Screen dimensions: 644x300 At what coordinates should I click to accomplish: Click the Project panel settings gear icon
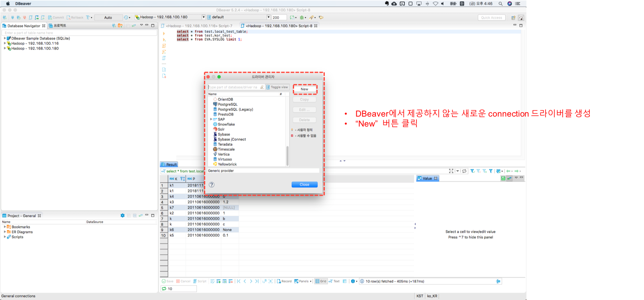click(x=122, y=216)
